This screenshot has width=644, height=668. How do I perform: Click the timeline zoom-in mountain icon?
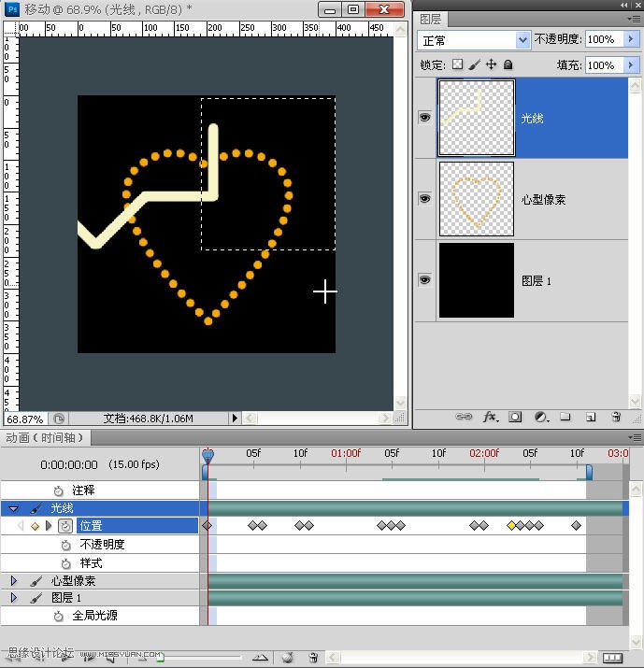(260, 658)
